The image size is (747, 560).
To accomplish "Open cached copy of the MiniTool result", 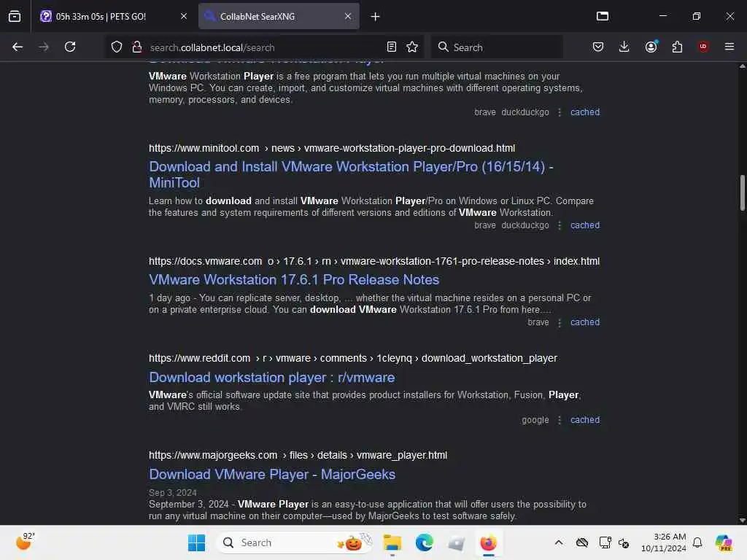I will click(585, 225).
